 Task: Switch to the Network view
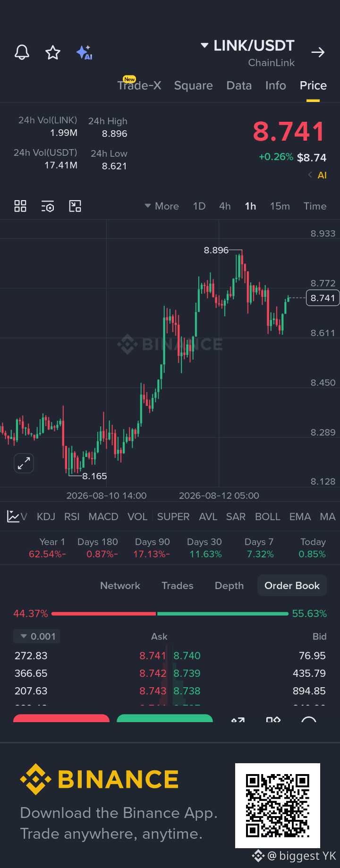pyautogui.click(x=120, y=586)
